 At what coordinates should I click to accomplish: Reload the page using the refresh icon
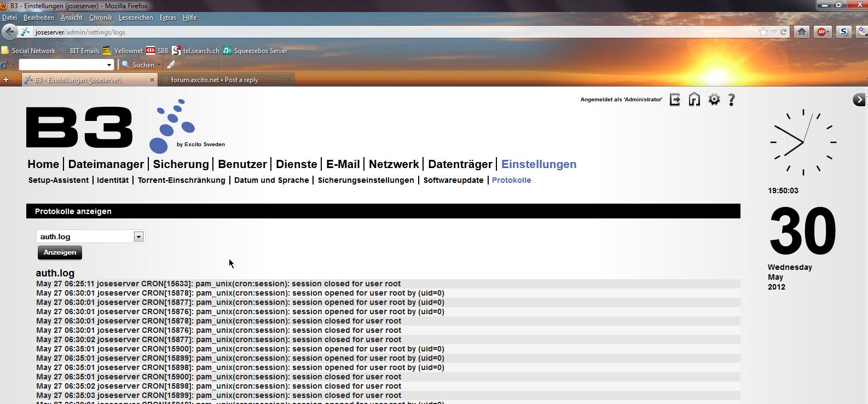point(783,32)
